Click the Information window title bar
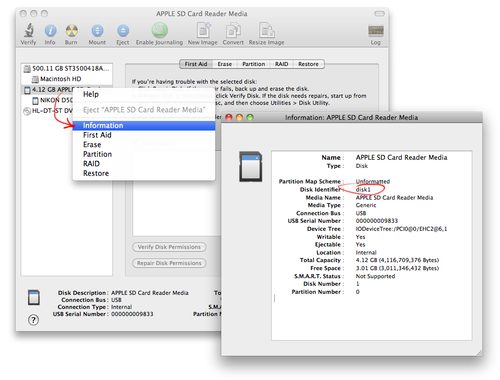This screenshot has height=380, width=500. [351, 117]
